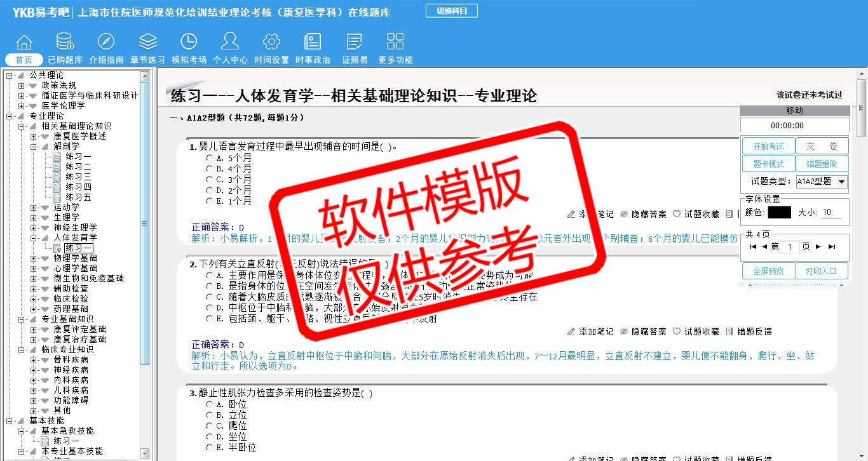Expand the 骨科疾病 tree node
The width and height of the screenshot is (868, 461).
pos(34,360)
